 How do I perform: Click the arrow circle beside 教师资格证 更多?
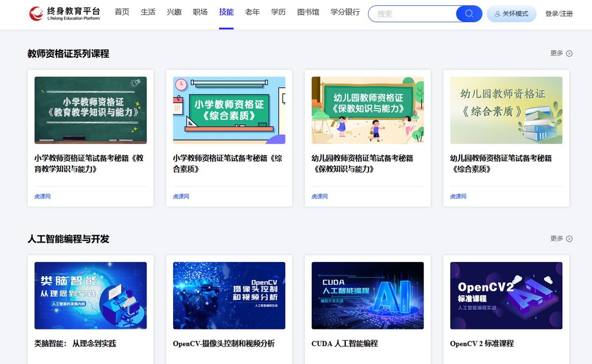(x=569, y=53)
